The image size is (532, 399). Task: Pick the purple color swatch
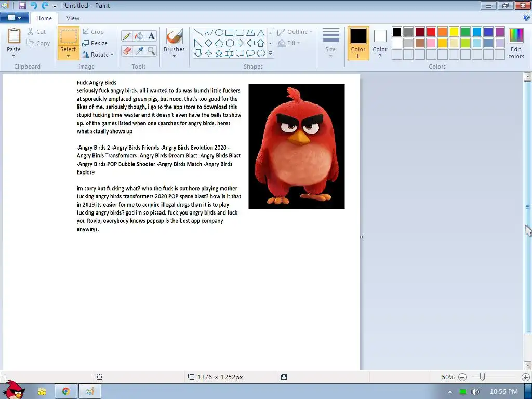click(x=500, y=32)
